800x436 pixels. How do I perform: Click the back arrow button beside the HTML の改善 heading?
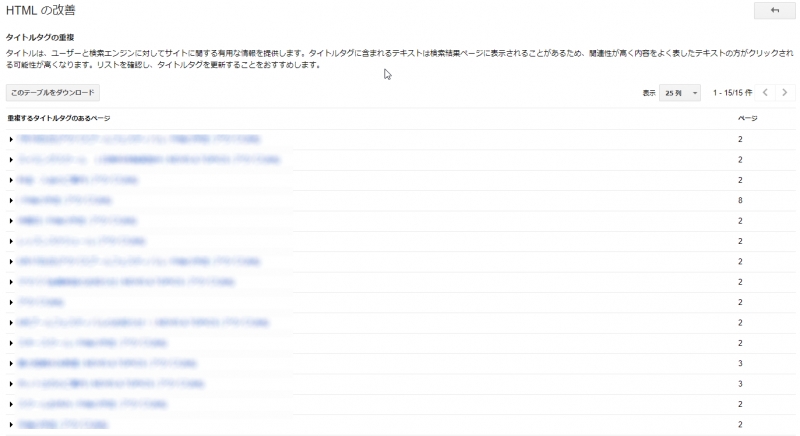[774, 10]
